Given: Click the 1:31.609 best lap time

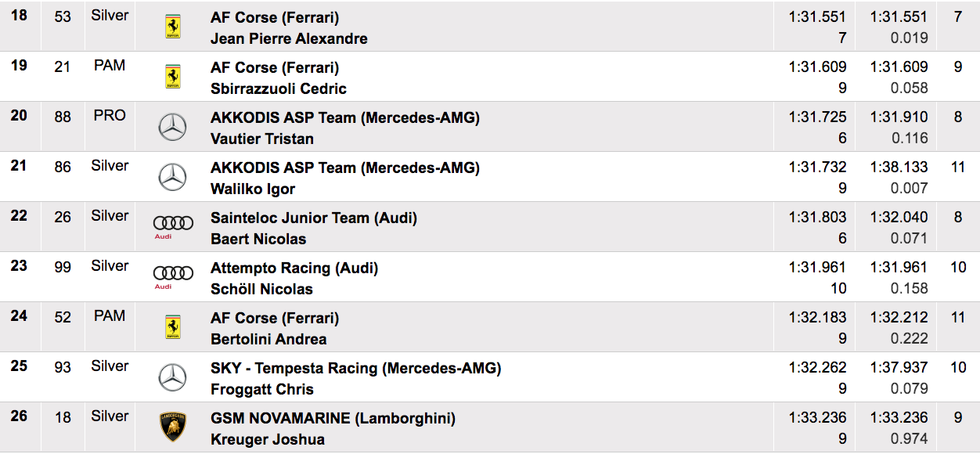Looking at the screenshot, I should click(817, 67).
